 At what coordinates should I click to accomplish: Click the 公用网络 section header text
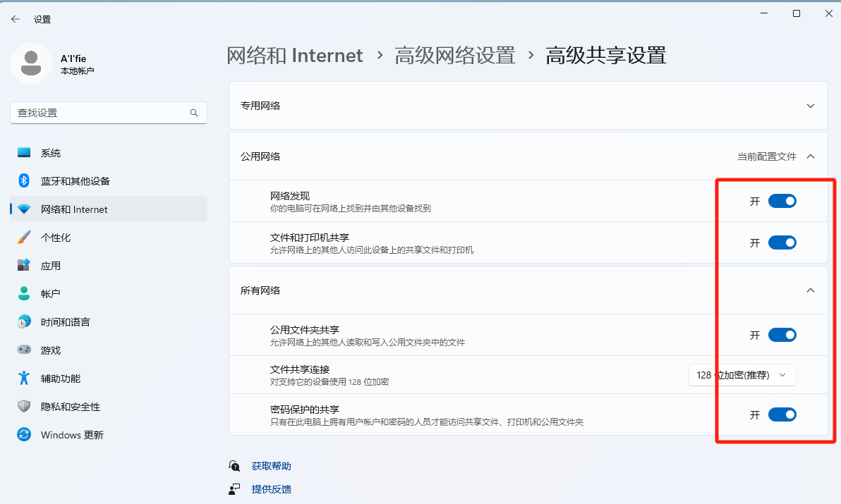pyautogui.click(x=260, y=156)
